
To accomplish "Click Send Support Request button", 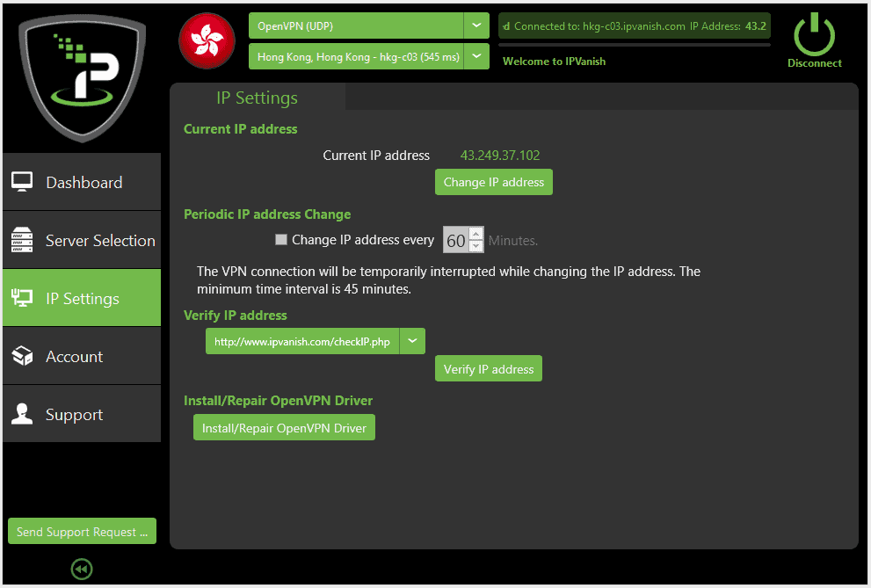I will 83,532.
